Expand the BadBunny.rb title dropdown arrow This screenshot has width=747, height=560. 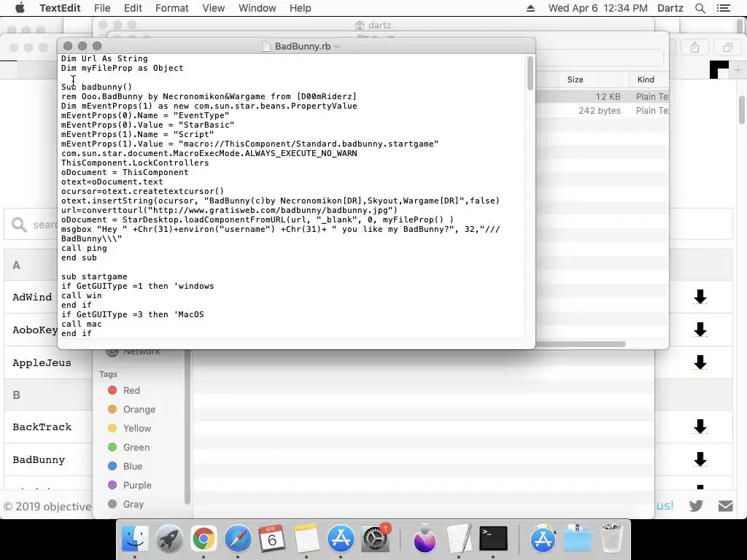click(337, 47)
